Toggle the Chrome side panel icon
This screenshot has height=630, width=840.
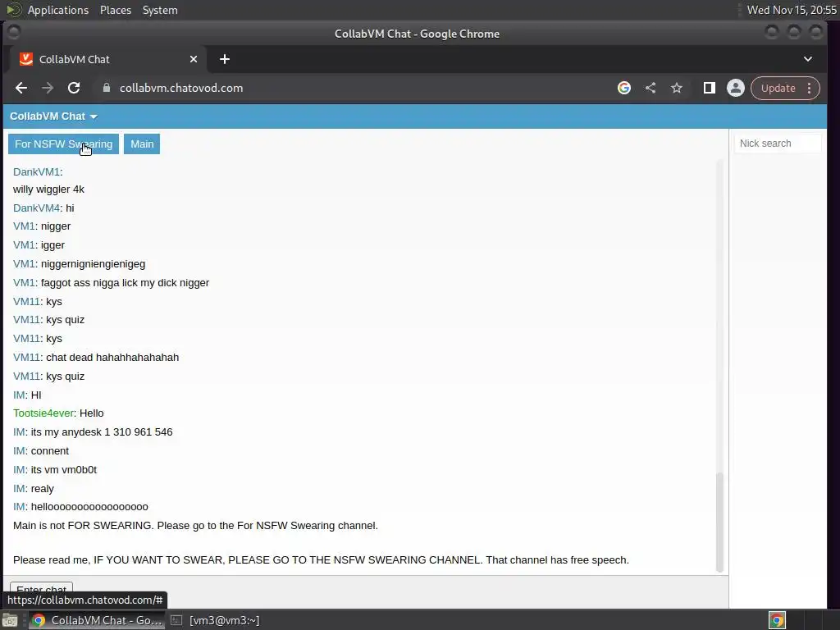click(710, 88)
